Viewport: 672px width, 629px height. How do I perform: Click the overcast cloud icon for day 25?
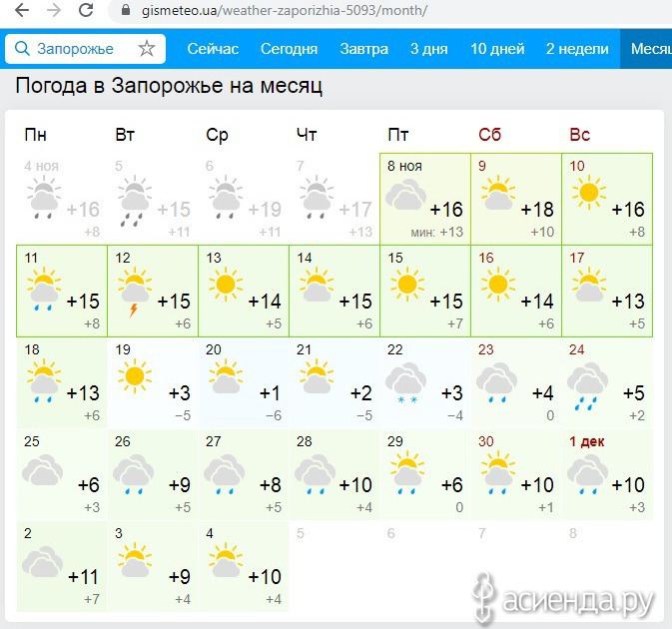42,469
